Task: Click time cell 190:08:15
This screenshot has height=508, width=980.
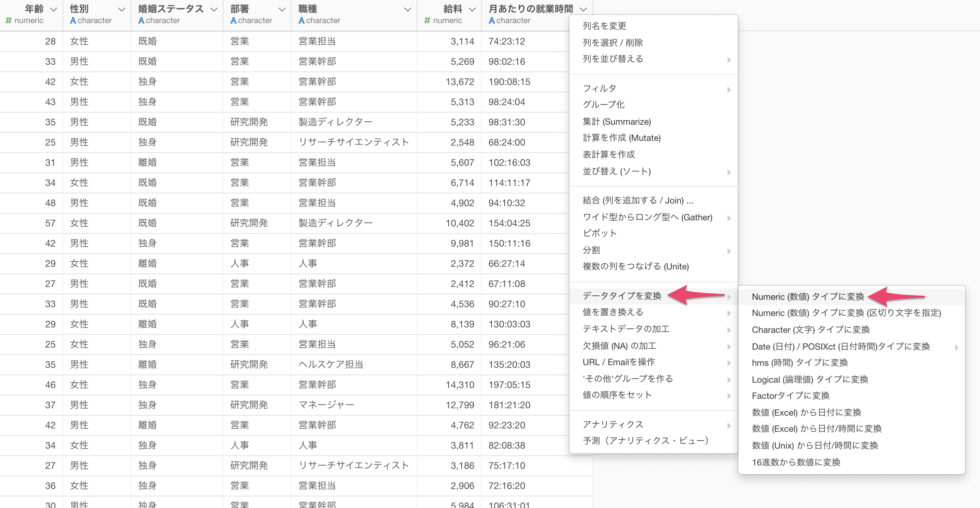Action: tap(525, 82)
